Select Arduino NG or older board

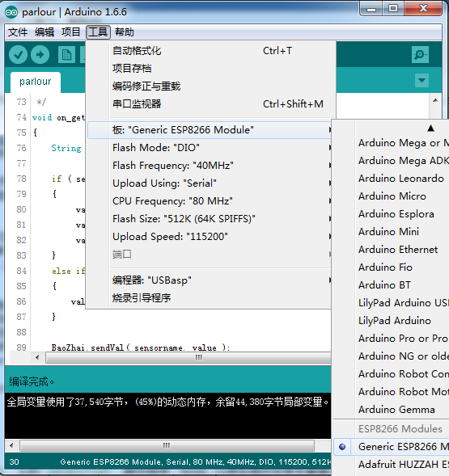click(392, 356)
